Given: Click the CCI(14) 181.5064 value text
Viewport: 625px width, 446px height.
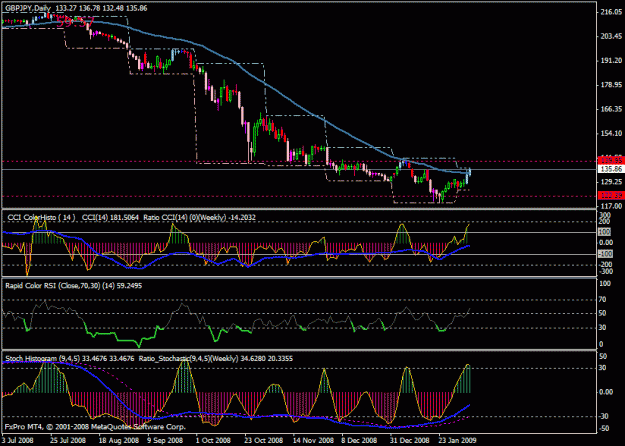Looking at the screenshot, I should tap(110, 217).
